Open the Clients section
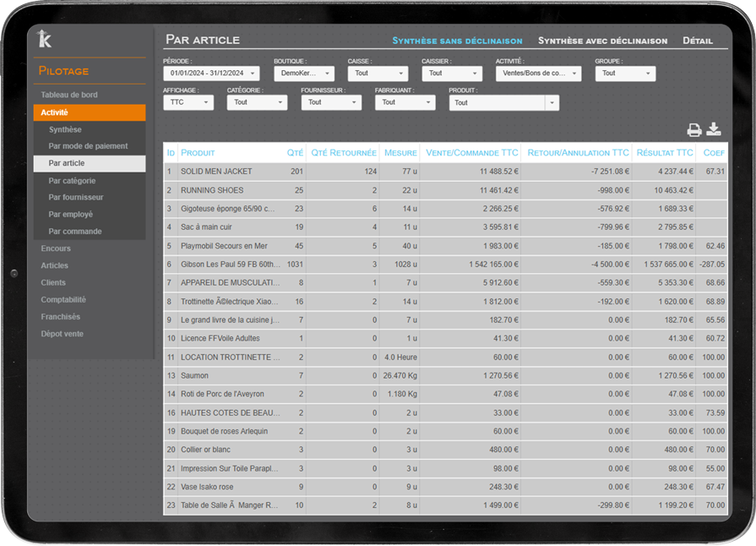This screenshot has height=546, width=756. (x=53, y=282)
